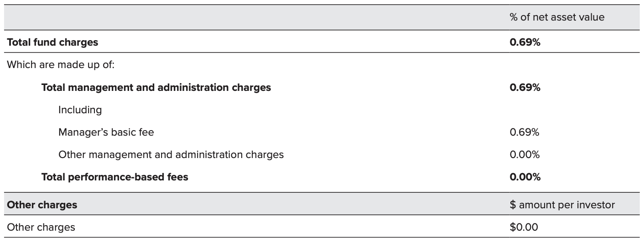Click the '$ amount per investor' column header

[x=562, y=205]
